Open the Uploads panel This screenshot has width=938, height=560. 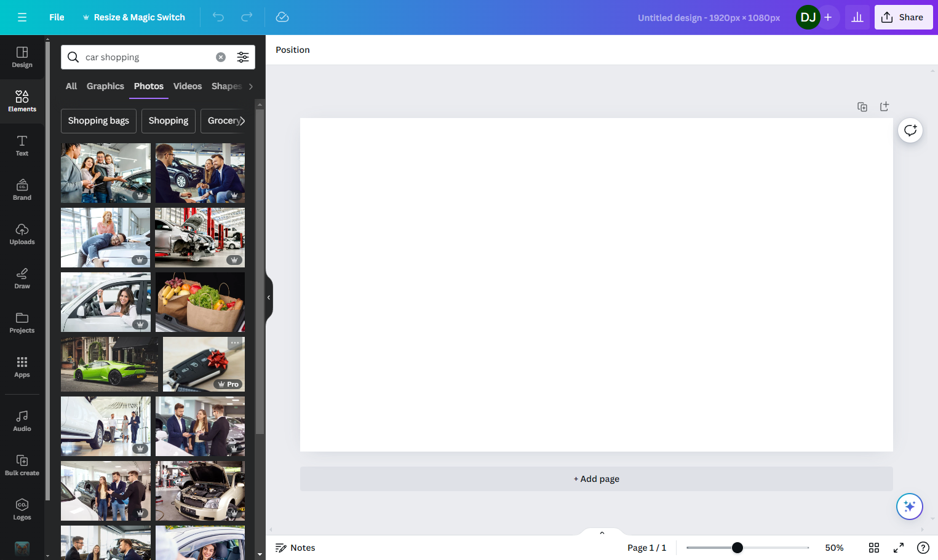tap(22, 234)
